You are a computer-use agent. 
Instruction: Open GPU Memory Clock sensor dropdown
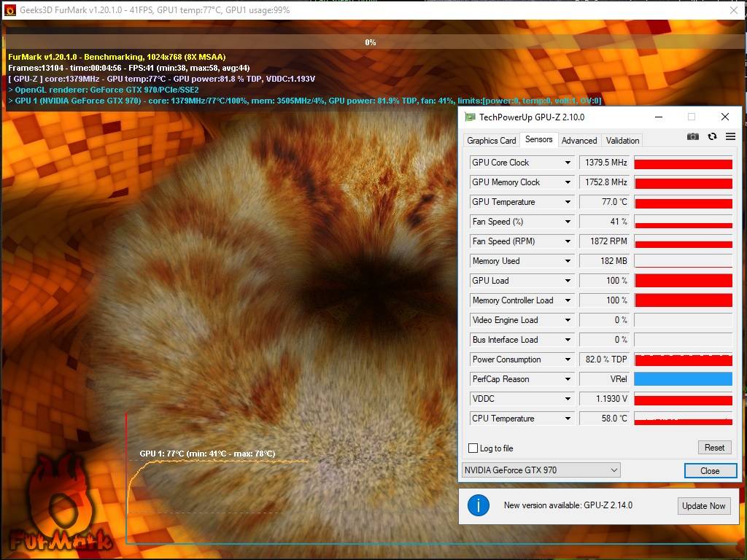tap(568, 182)
